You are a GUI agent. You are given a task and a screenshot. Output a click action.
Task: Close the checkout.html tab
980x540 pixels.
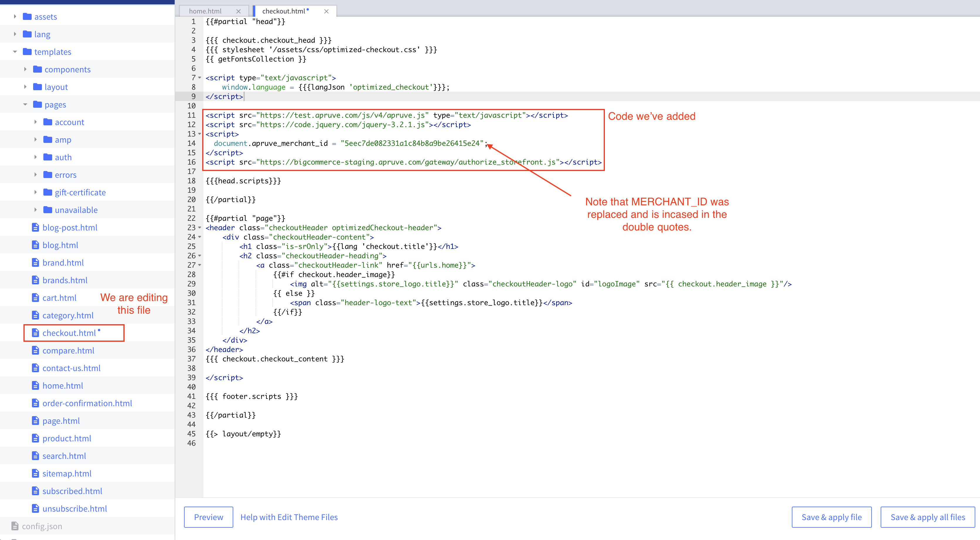tap(326, 11)
